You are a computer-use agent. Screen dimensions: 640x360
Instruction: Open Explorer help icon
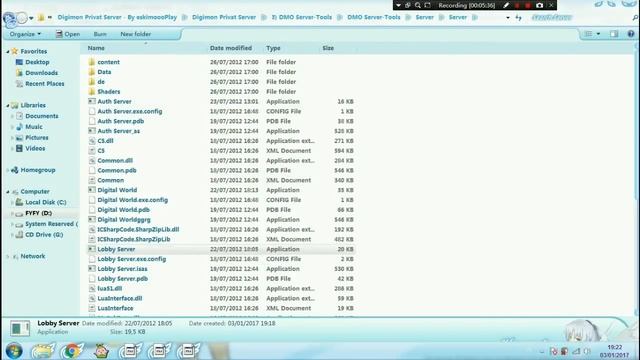click(x=631, y=34)
